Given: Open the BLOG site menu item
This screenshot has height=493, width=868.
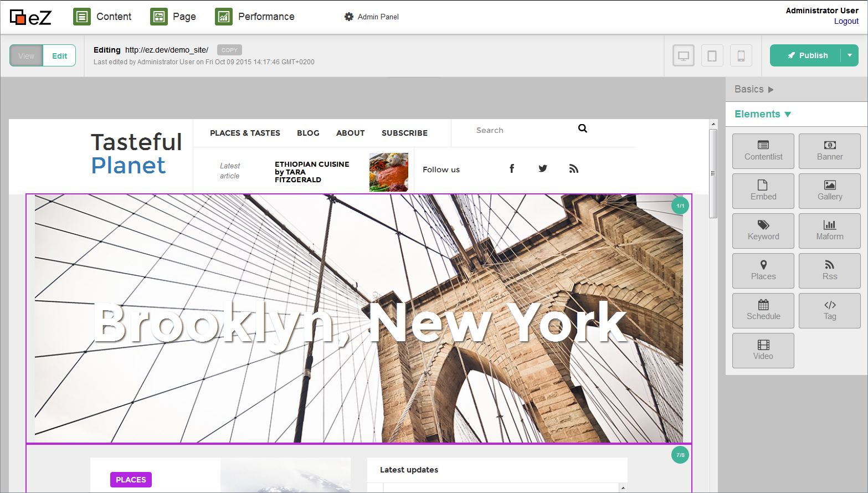Looking at the screenshot, I should click(308, 133).
